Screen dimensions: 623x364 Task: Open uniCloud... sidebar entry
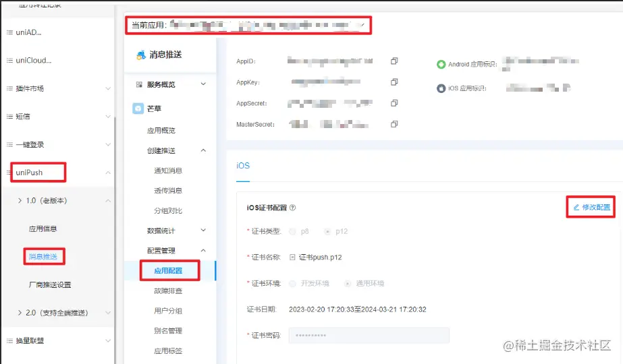[34, 61]
